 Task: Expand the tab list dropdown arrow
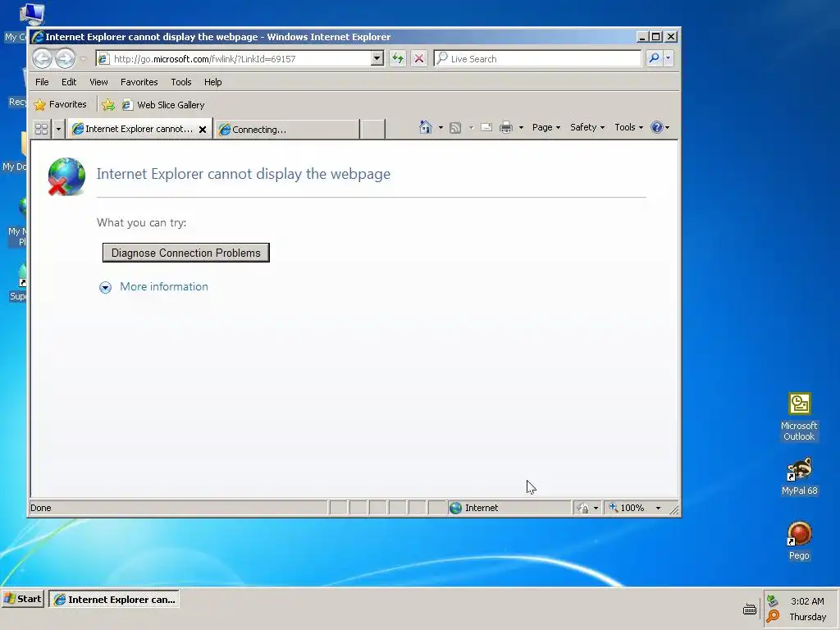click(58, 129)
